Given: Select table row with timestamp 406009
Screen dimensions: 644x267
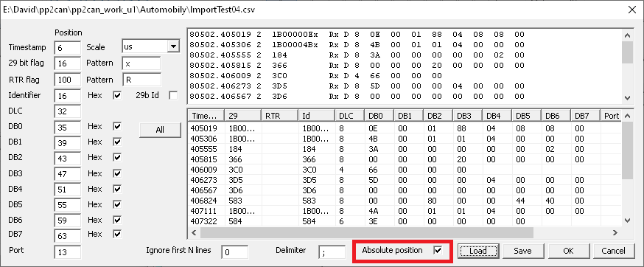Looking at the screenshot, I should tap(405, 170).
